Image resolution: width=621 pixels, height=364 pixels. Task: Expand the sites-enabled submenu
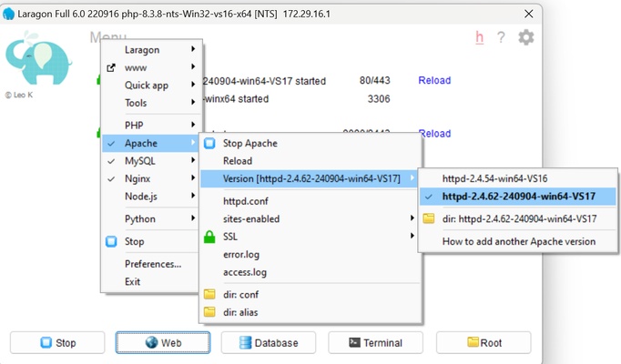[x=251, y=219]
